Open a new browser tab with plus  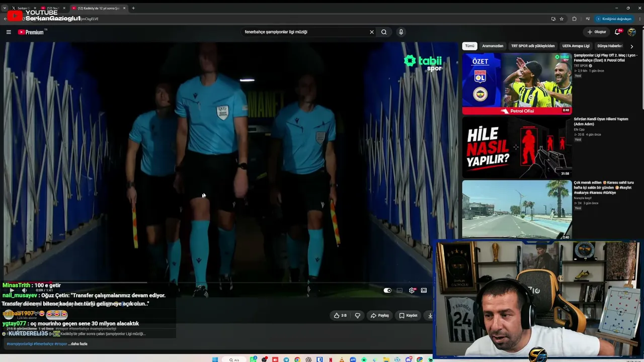133,8
